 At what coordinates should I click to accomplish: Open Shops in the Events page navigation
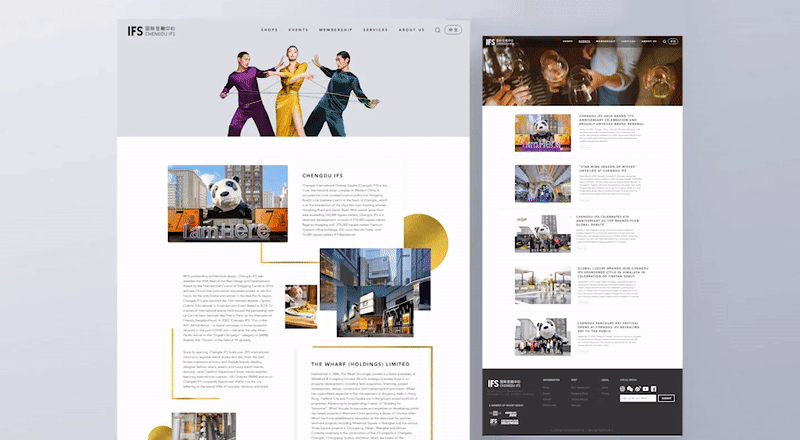pyautogui.click(x=567, y=41)
